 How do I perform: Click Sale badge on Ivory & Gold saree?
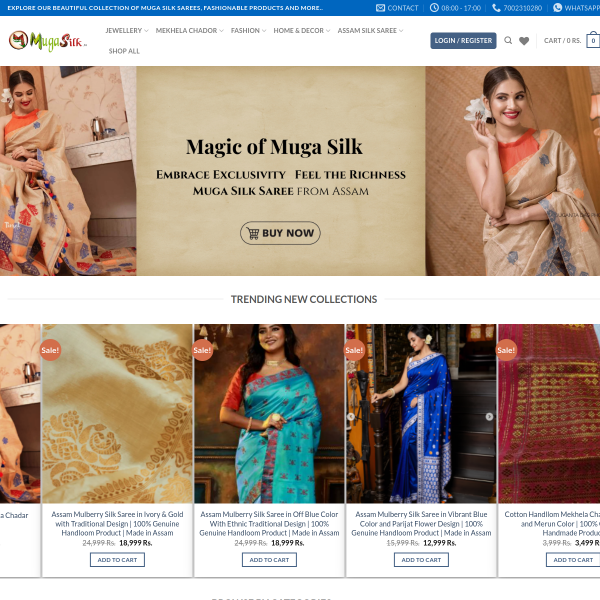[x=51, y=350]
